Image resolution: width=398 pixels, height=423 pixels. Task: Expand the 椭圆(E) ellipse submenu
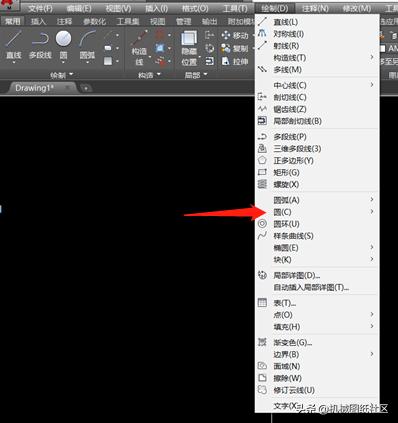click(317, 248)
